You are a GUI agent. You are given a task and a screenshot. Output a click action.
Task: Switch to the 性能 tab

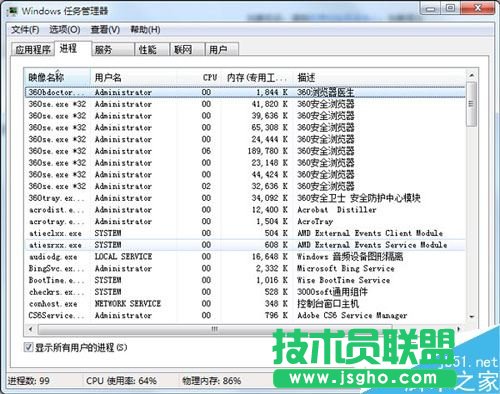[152, 50]
